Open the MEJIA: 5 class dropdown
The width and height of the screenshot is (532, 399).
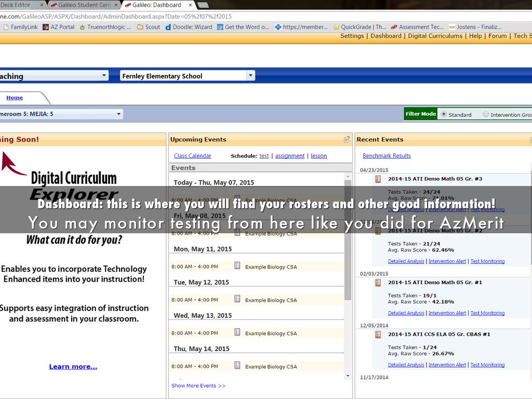(118, 114)
